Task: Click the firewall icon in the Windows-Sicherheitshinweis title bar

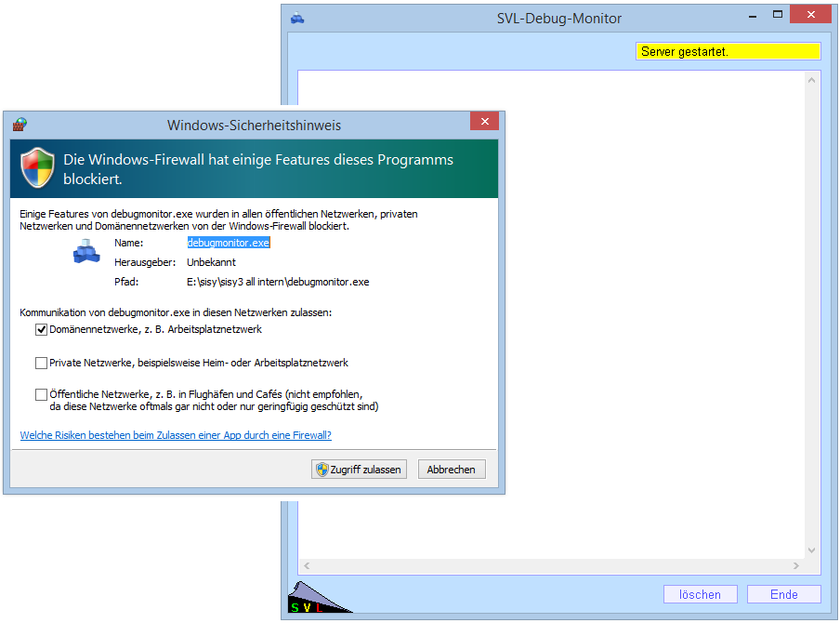Action: click(x=19, y=125)
